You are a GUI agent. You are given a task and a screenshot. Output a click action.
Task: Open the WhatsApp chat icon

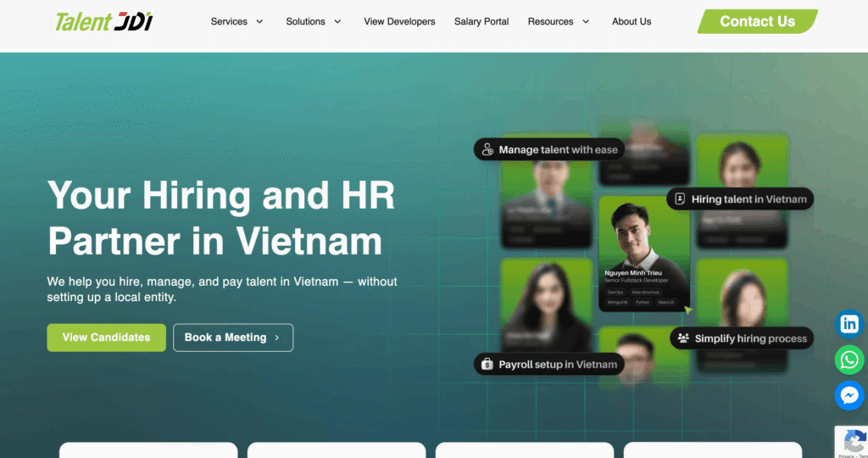coord(849,360)
